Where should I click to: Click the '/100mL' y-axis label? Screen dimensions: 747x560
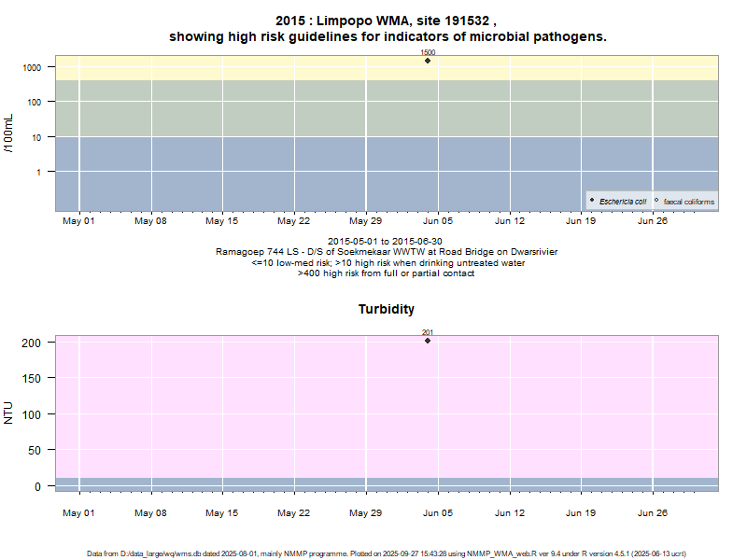click(9, 133)
